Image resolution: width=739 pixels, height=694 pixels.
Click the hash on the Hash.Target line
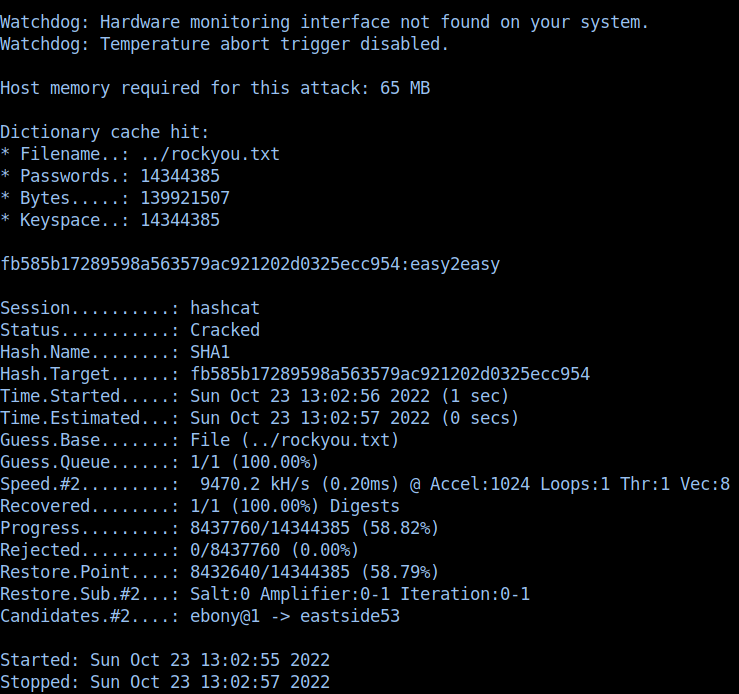coord(390,374)
